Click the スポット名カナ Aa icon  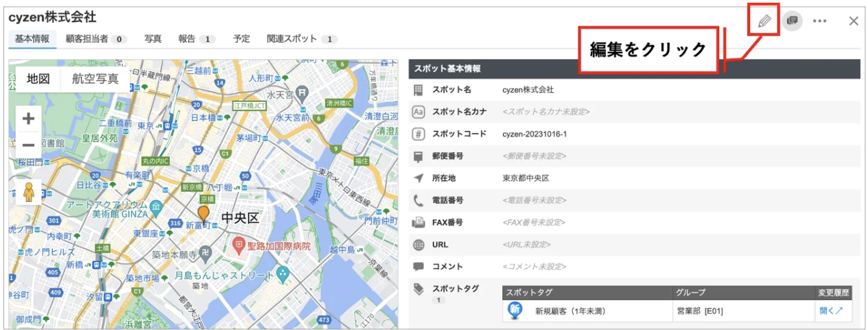pos(419,111)
